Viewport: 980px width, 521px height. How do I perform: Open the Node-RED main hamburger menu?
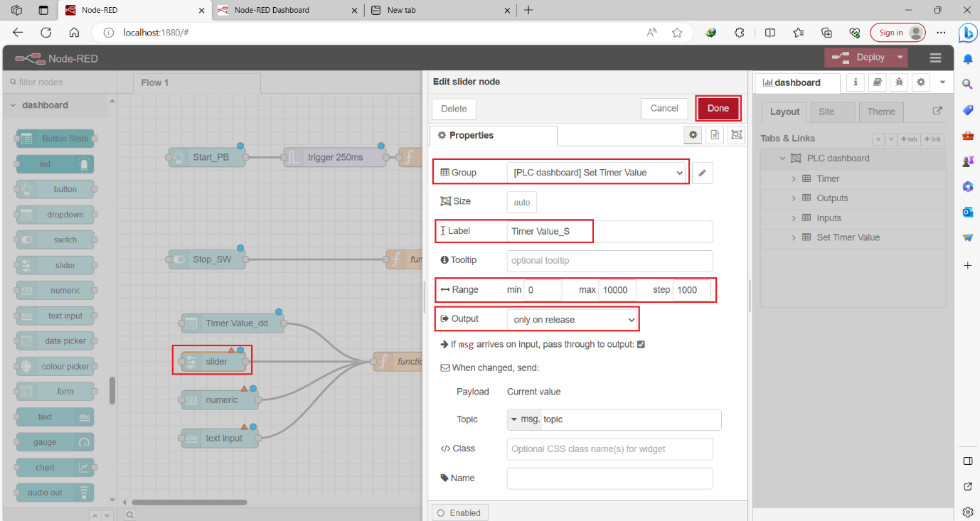pyautogui.click(x=935, y=58)
